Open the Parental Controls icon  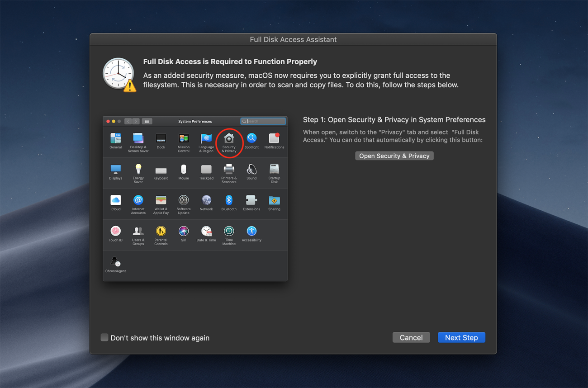tap(161, 231)
